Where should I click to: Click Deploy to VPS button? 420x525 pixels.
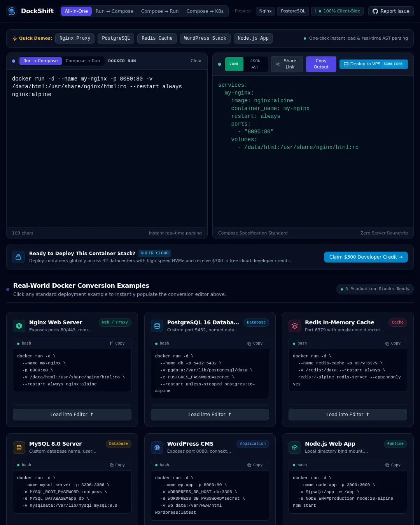pyautogui.click(x=374, y=64)
